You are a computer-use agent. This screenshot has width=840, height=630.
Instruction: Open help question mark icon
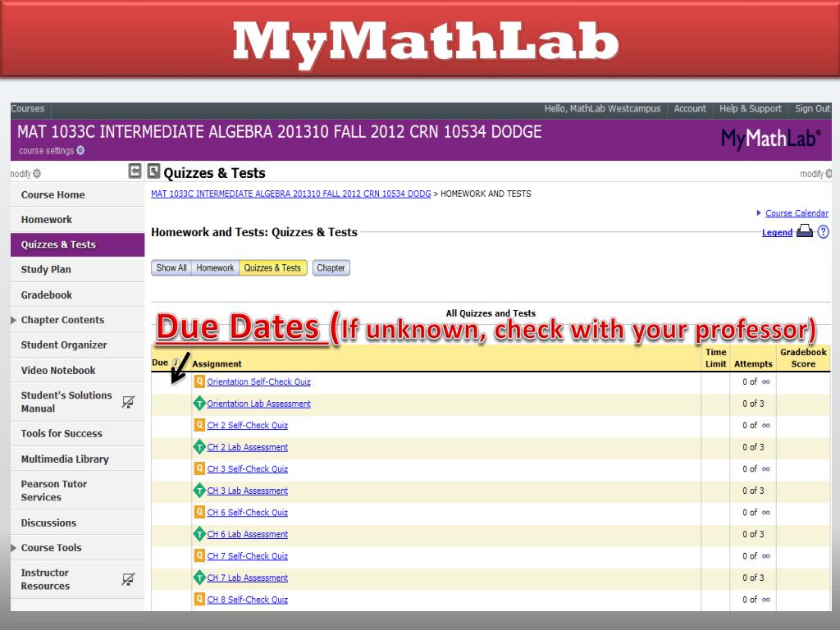tap(824, 231)
